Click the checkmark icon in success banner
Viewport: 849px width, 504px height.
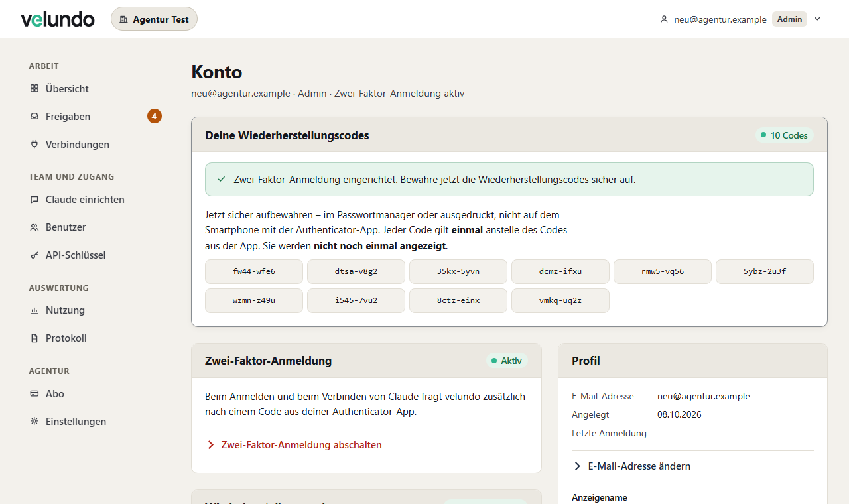(222, 179)
